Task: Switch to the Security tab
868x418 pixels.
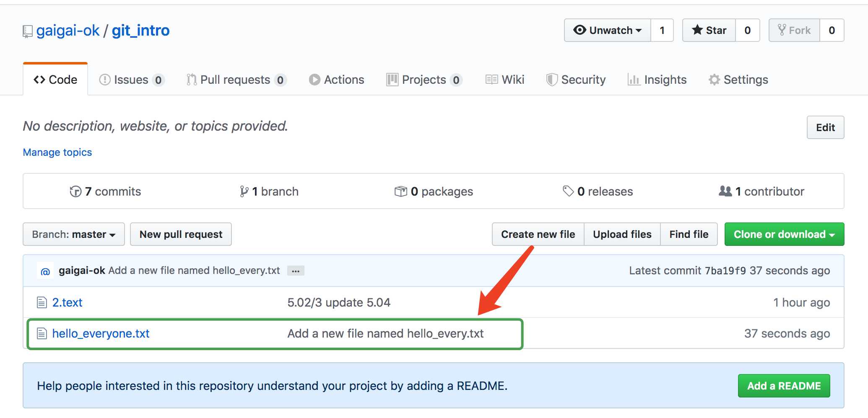Action: pyautogui.click(x=576, y=80)
